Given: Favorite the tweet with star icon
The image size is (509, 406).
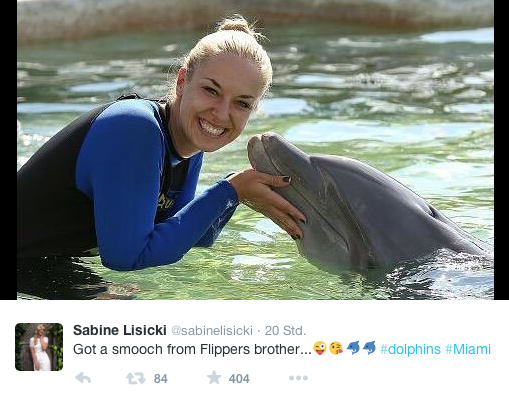Looking at the screenshot, I should 214,378.
